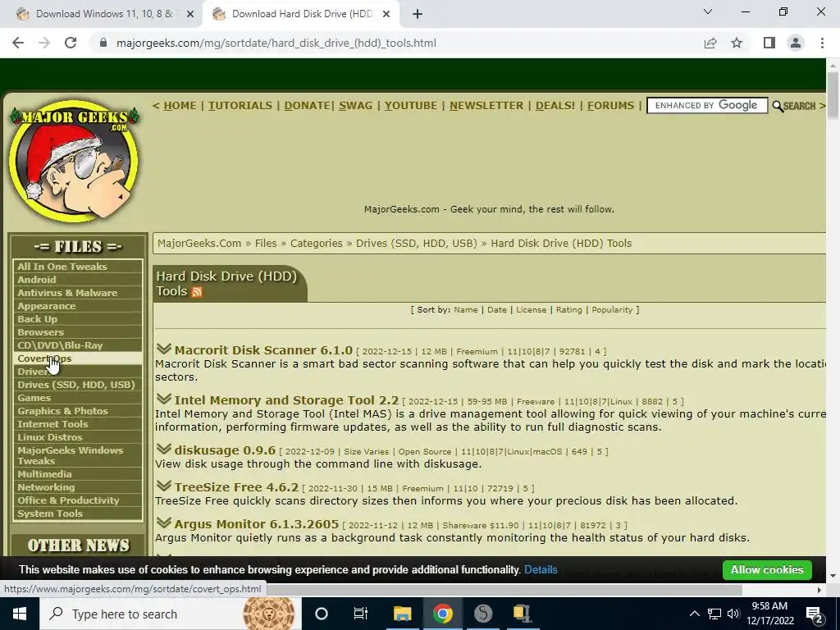Click the download arrow beside Argus Monitor
The image size is (840, 630).
[164, 523]
